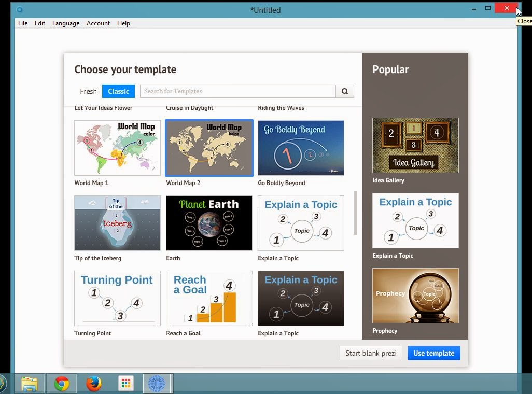Pick the dark Explain a Topic thumbnail
This screenshot has height=394, width=532.
click(301, 298)
